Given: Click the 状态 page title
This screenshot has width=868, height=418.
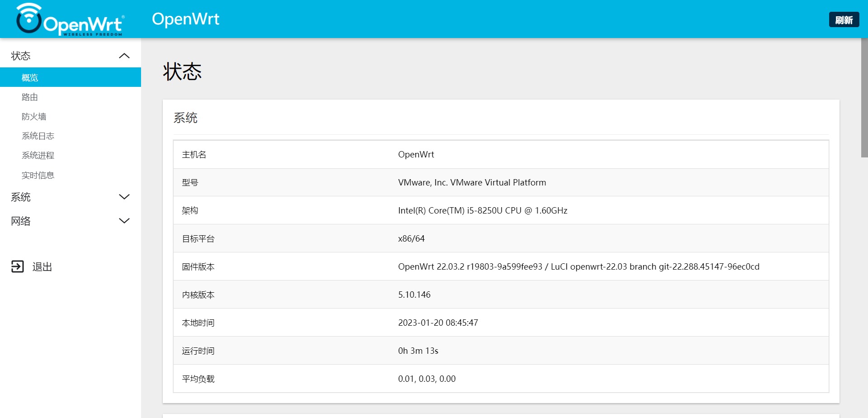Looking at the screenshot, I should click(x=182, y=72).
